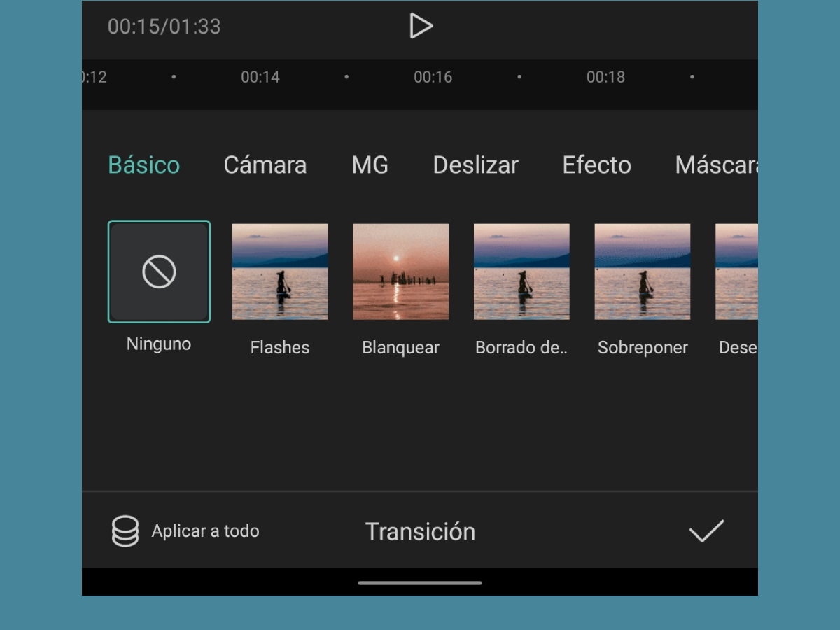Open the Cámara transitions category
Screen dimensions: 840x630
[265, 165]
